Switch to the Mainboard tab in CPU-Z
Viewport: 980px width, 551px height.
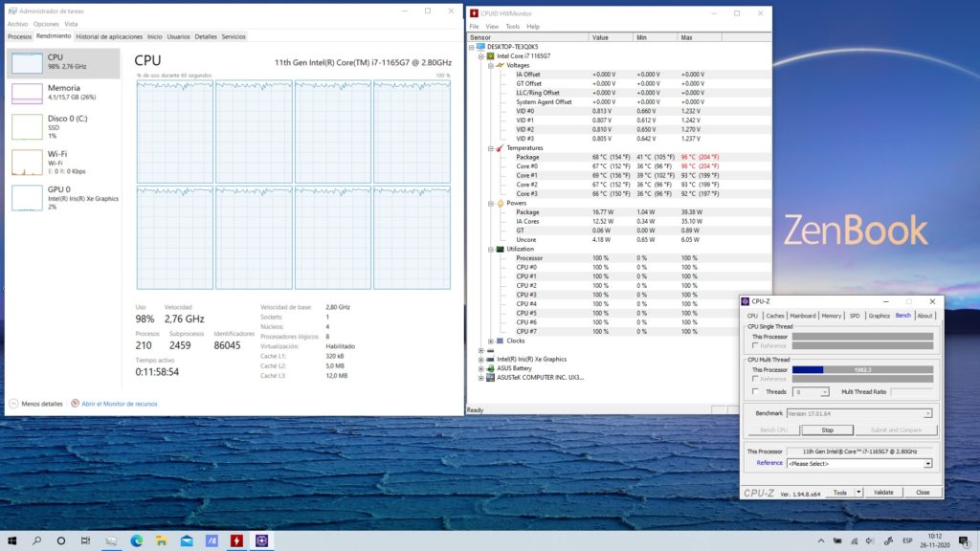click(x=803, y=316)
